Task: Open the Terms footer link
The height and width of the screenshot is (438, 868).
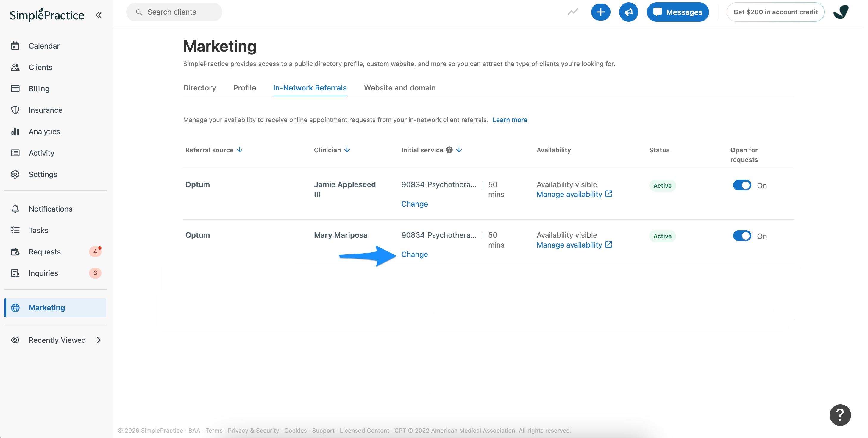Action: [214, 431]
